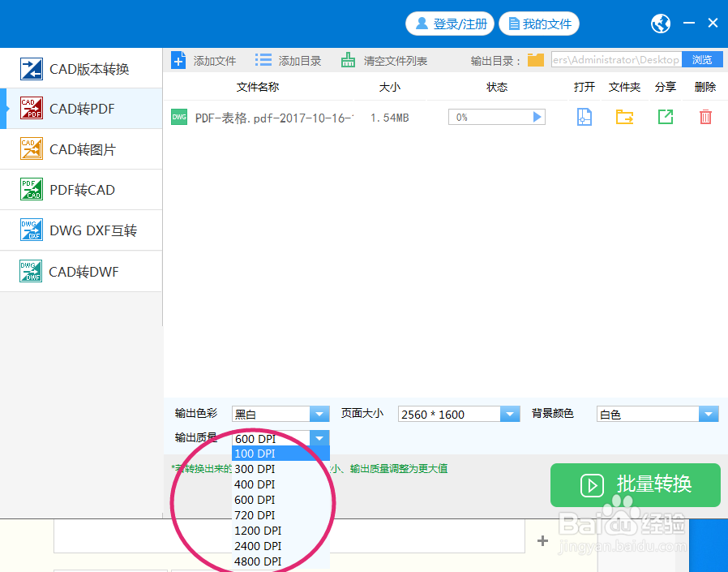Viewport: 728px width, 572px height.
Task: Click the 浏览 browse button for output directory
Action: coord(704,59)
